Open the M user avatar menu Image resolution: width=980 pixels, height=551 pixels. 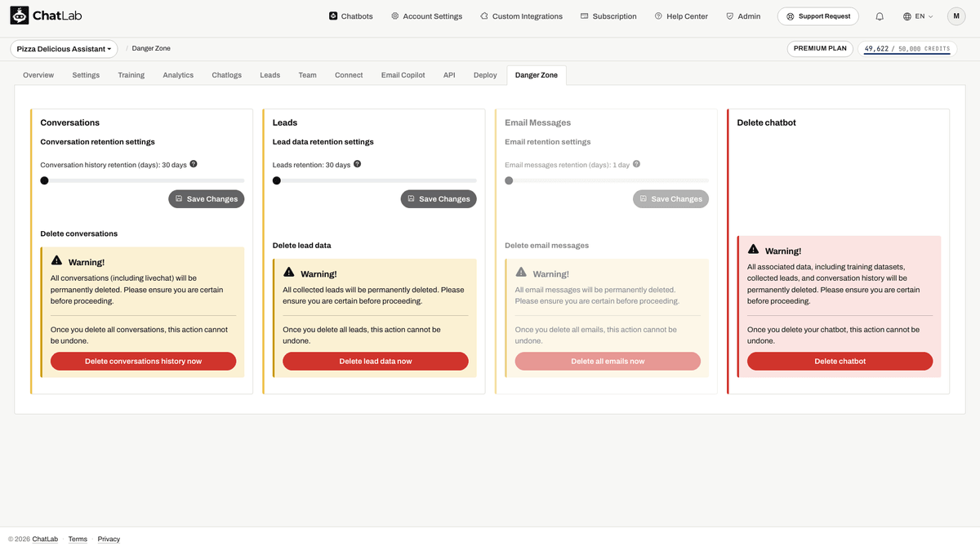[956, 16]
